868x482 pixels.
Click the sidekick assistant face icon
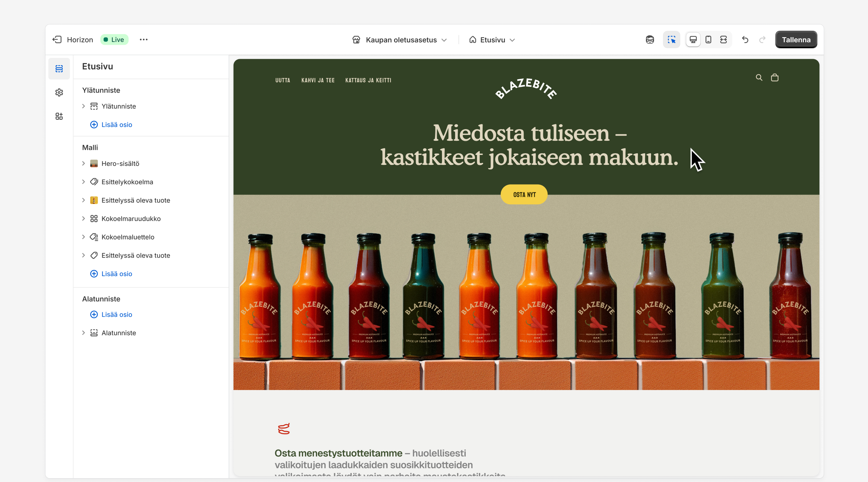(x=650, y=40)
